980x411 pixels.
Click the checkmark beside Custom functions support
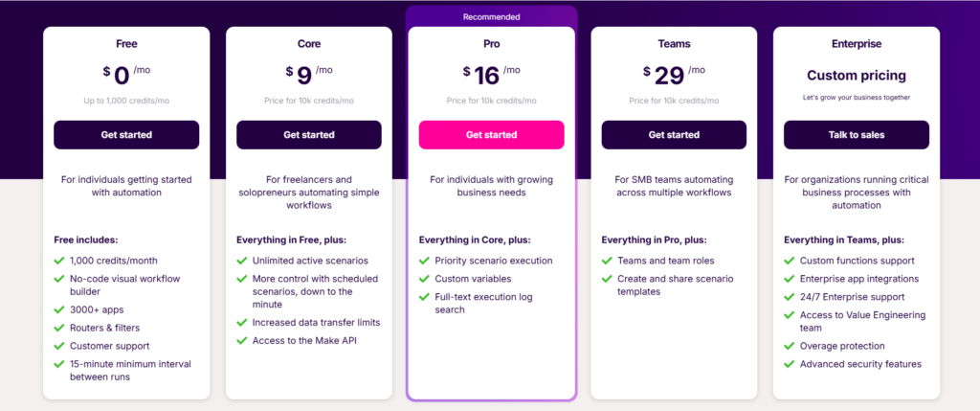(x=791, y=261)
